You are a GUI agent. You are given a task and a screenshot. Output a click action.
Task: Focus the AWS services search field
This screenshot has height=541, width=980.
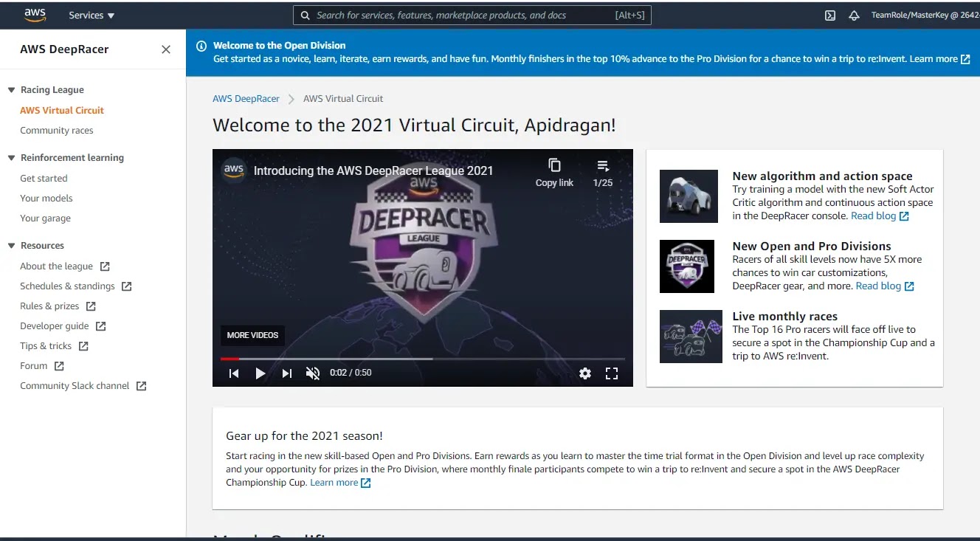click(472, 15)
